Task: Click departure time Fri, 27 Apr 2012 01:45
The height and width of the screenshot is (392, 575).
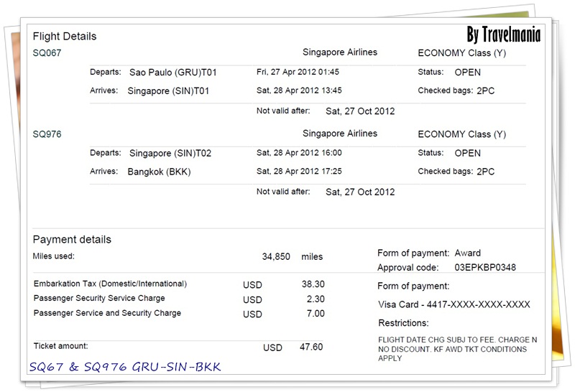Action: tap(298, 73)
